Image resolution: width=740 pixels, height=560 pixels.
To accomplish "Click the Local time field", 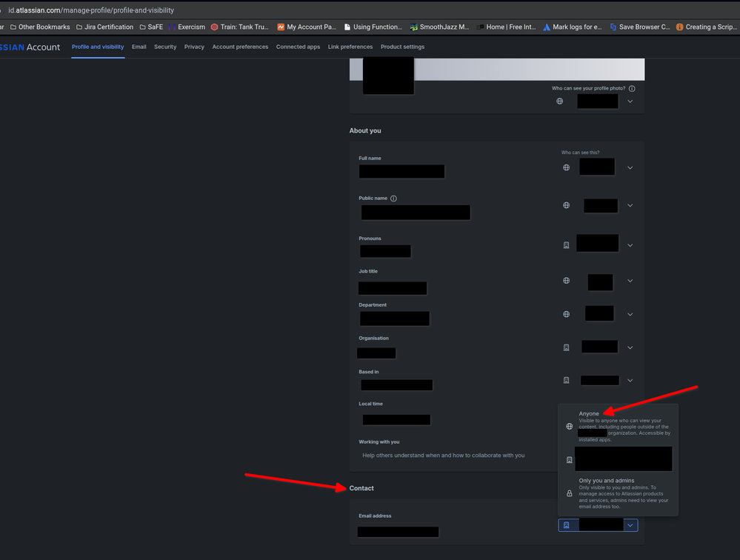I will click(396, 419).
